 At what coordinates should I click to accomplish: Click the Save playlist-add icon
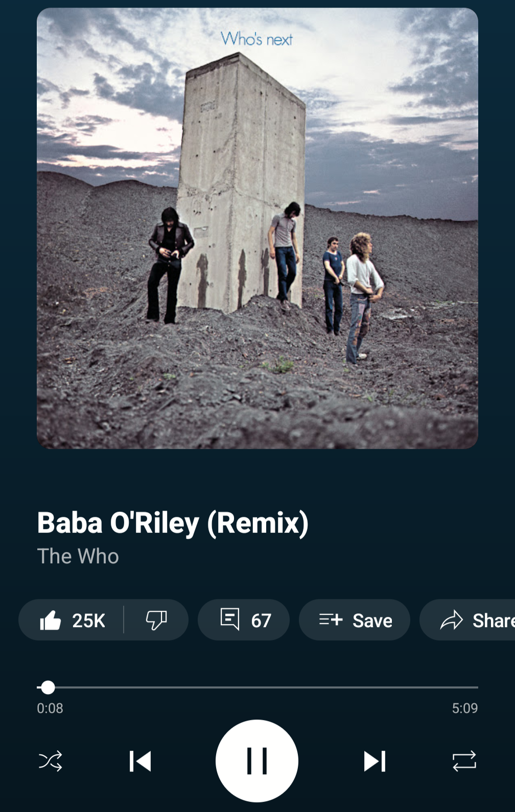pyautogui.click(x=331, y=620)
